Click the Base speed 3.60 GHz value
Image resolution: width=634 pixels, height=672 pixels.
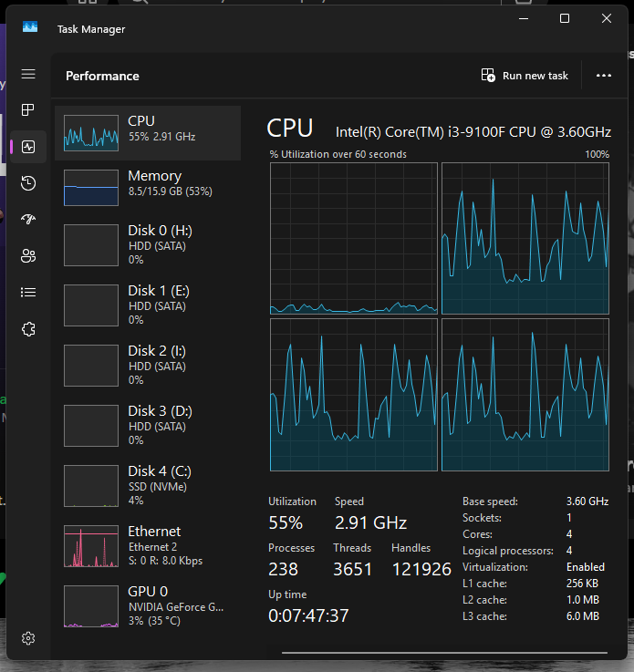pos(587,501)
